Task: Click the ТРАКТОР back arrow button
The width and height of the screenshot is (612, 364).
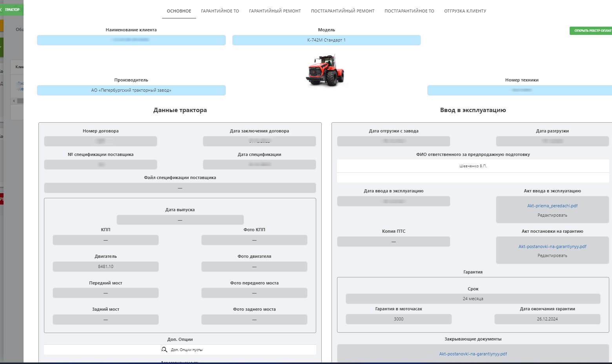Action: [x=11, y=9]
